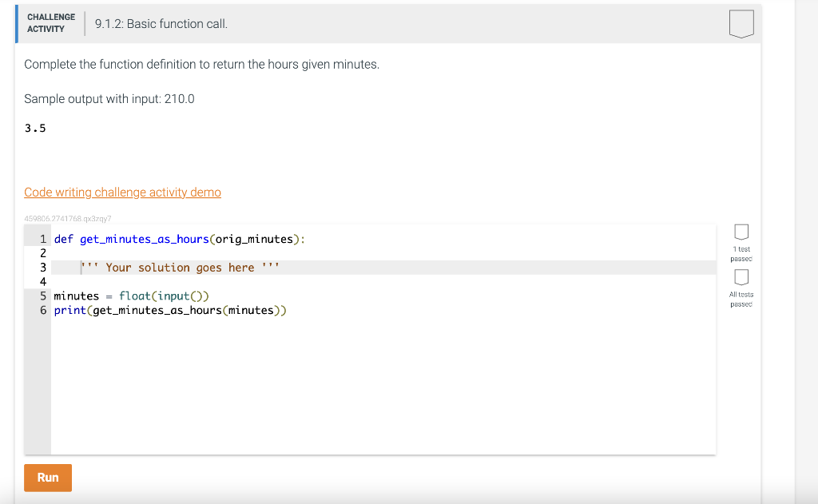Click line number 2 in the gutter
Viewport: 818px width, 504px height.
(43, 253)
